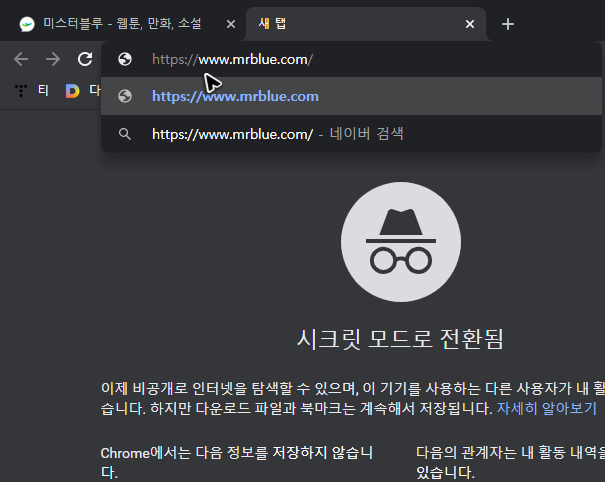The width and height of the screenshot is (605, 482).
Task: Click the browser forward arrow
Action: [x=53, y=59]
